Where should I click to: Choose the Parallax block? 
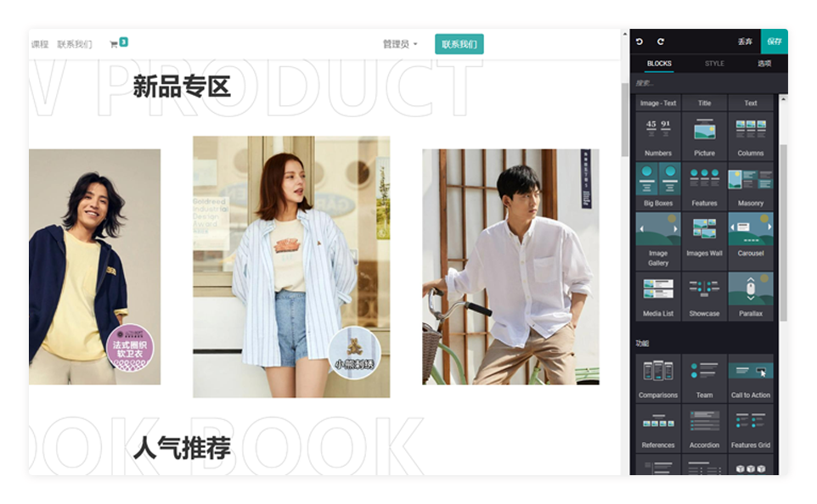751,295
